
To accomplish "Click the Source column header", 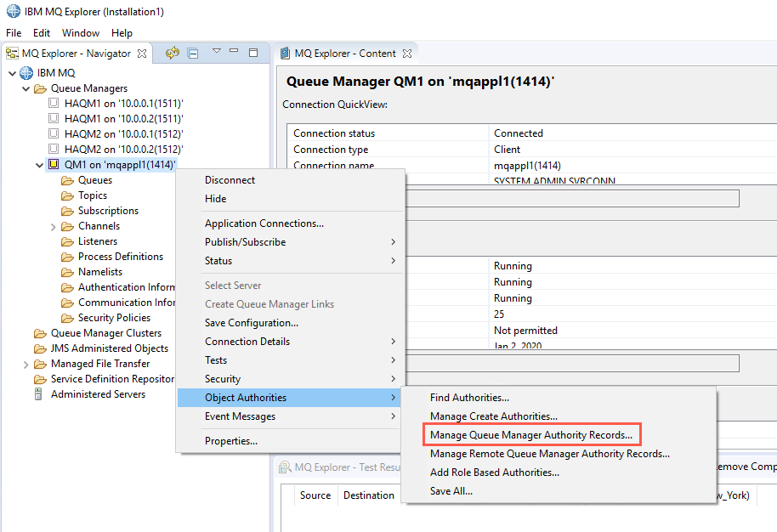I will [x=315, y=495].
